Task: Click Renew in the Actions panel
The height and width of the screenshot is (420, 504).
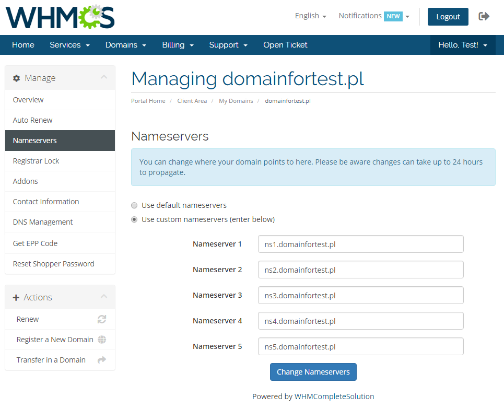Action: click(x=60, y=319)
